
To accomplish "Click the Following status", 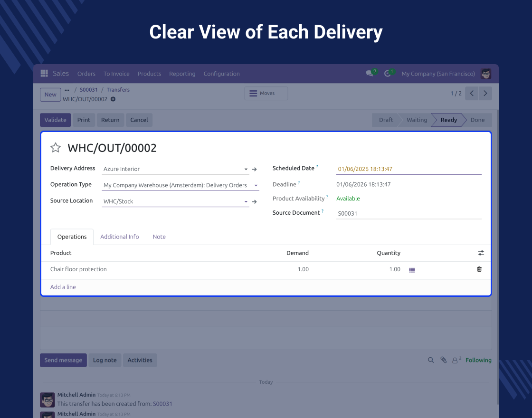I will [478, 360].
